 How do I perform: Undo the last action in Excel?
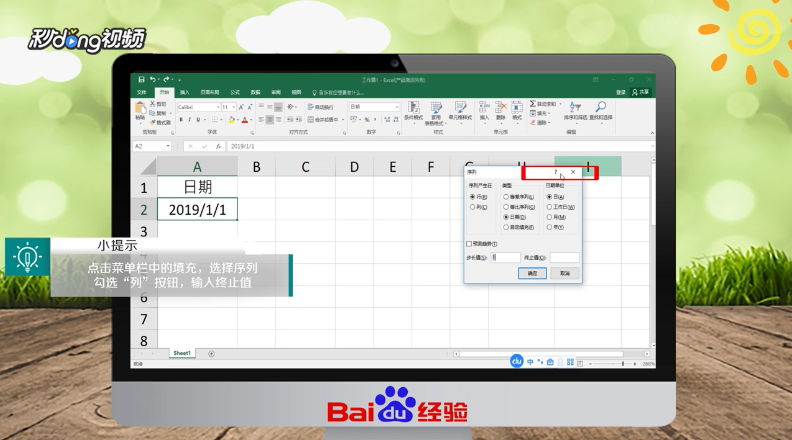pos(152,79)
